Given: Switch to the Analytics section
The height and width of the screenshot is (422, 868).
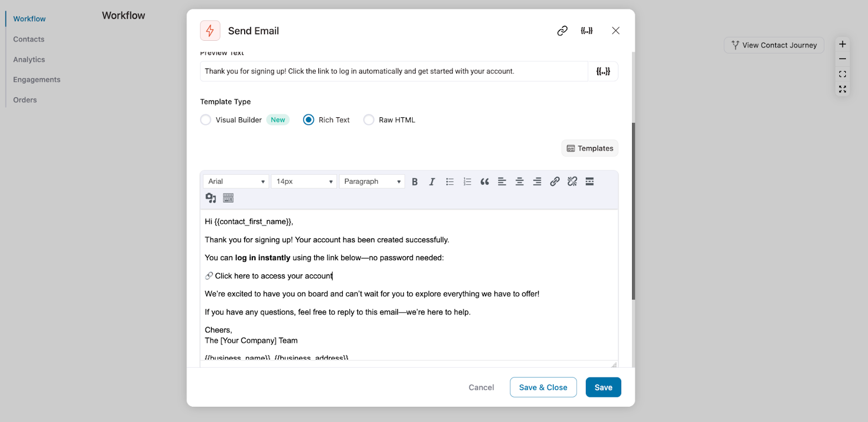Looking at the screenshot, I should (x=29, y=59).
